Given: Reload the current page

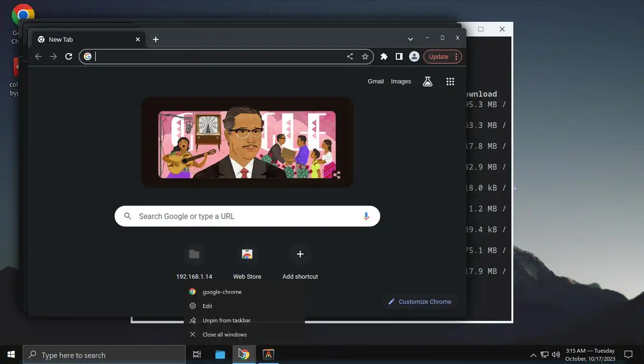Looking at the screenshot, I should [69, 56].
